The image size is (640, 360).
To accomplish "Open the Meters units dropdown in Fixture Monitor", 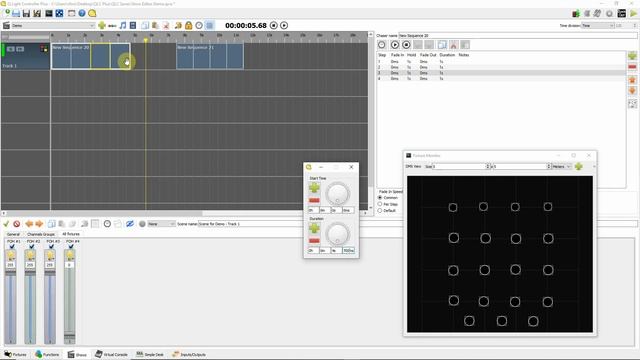I will (562, 167).
